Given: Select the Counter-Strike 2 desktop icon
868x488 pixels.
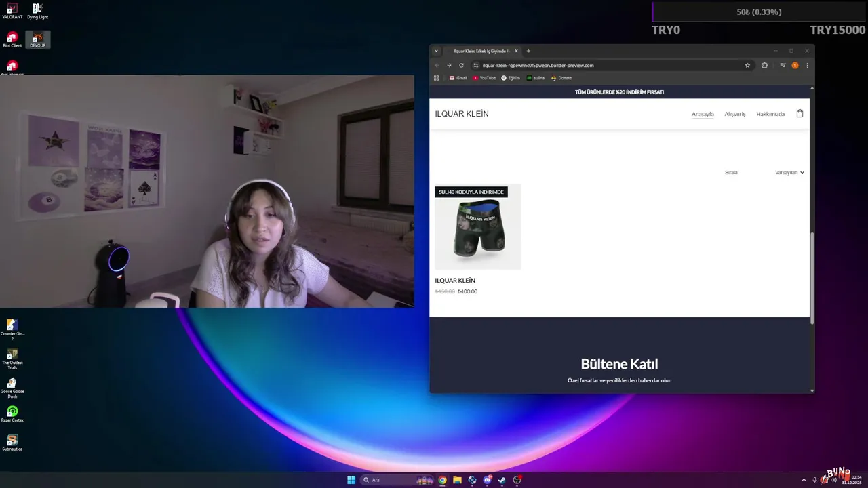Looking at the screenshot, I should [x=12, y=329].
